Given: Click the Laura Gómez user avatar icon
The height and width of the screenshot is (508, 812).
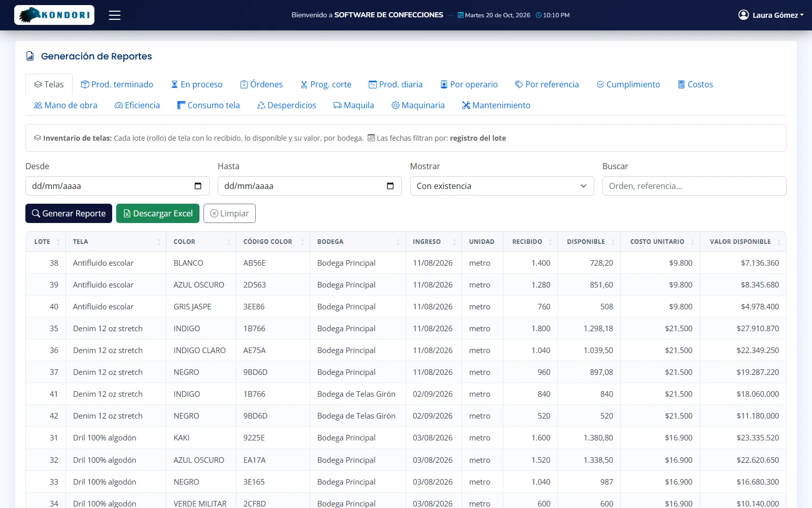Looking at the screenshot, I should tap(743, 15).
